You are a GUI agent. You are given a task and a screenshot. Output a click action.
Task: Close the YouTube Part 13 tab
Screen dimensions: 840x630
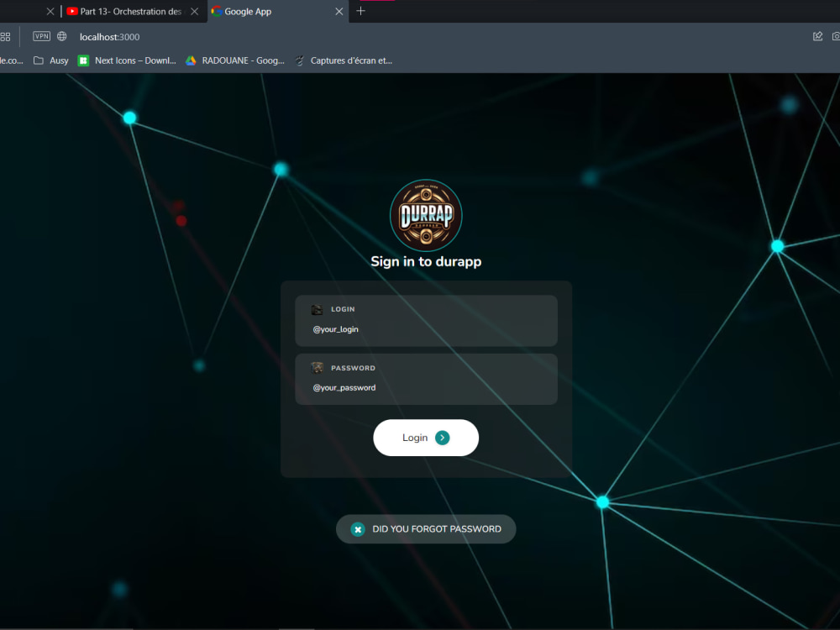point(195,11)
